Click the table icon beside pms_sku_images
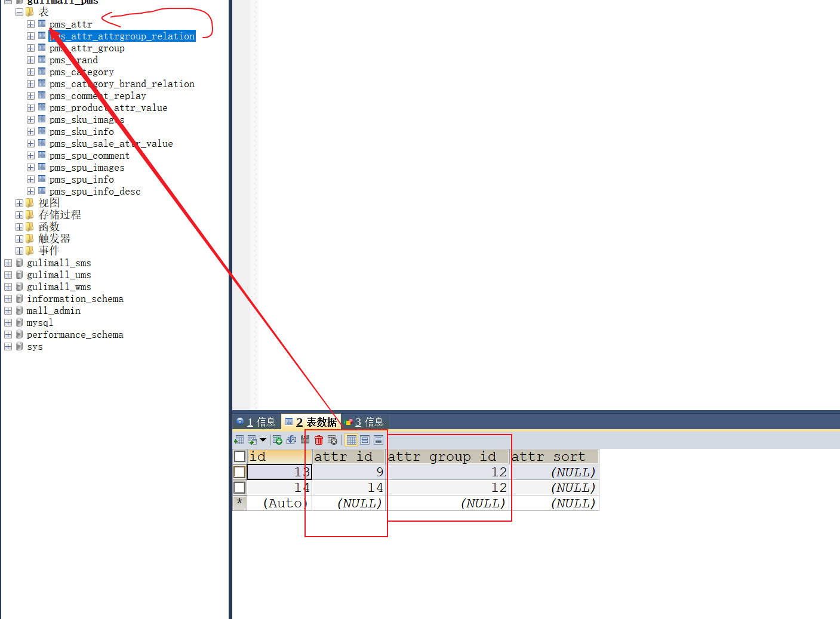This screenshot has height=619, width=840. (x=42, y=119)
